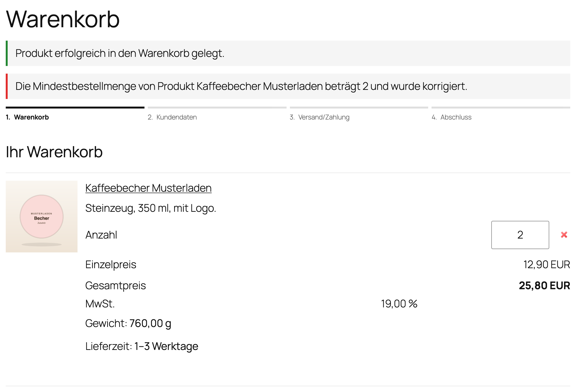Remove Kaffeebecher Musterladen with red X icon
This screenshot has height=392, width=576.
(x=564, y=235)
